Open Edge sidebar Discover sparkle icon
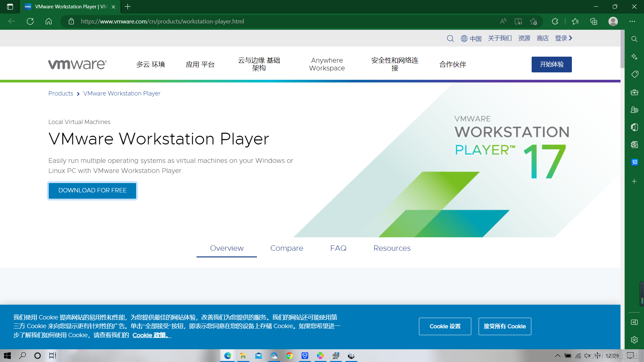Image resolution: width=644 pixels, height=362 pixels. [634, 57]
